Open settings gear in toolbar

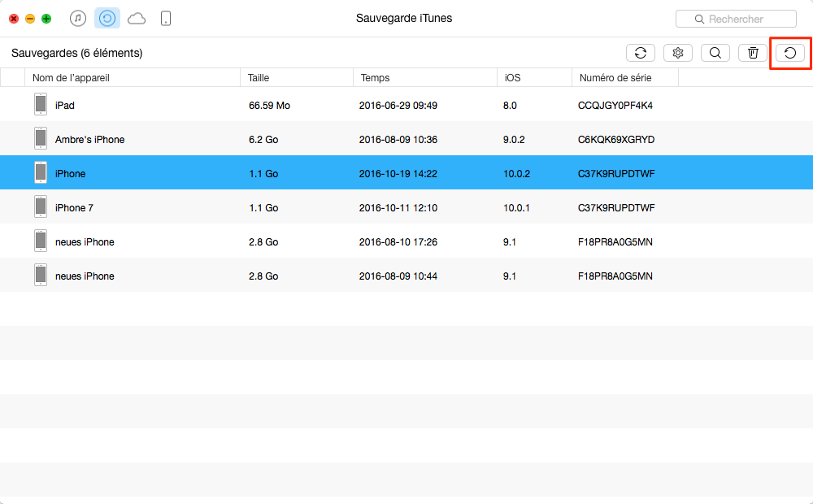point(678,53)
